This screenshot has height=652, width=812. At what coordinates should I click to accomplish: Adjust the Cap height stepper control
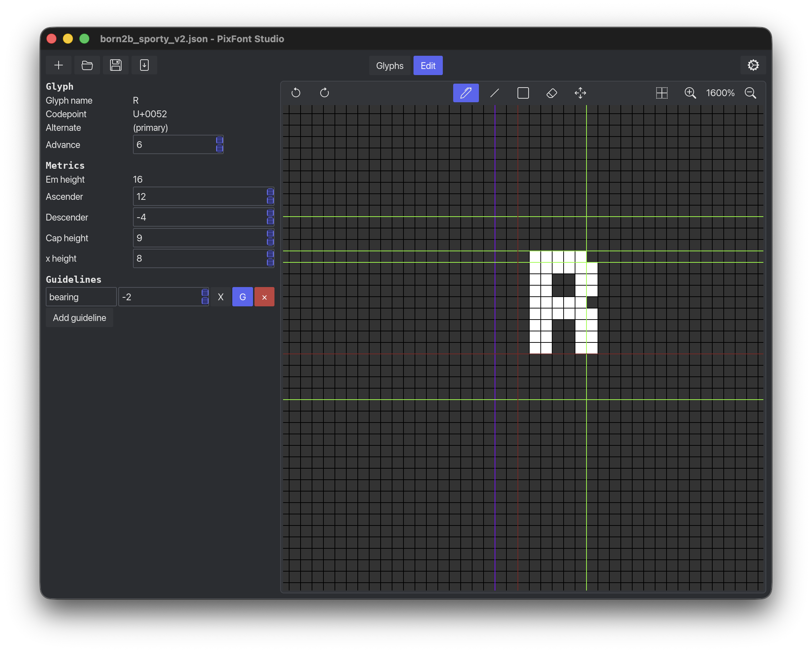point(271,238)
